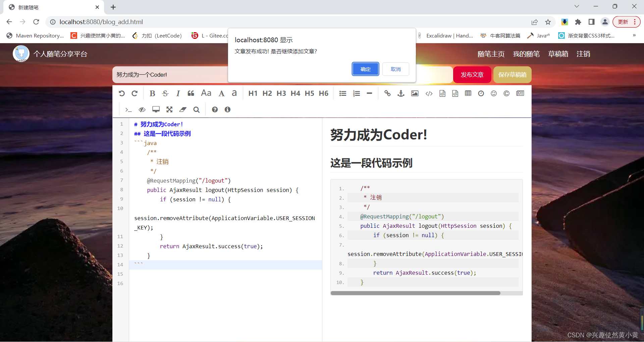Reload the page
644x342 pixels.
36,22
